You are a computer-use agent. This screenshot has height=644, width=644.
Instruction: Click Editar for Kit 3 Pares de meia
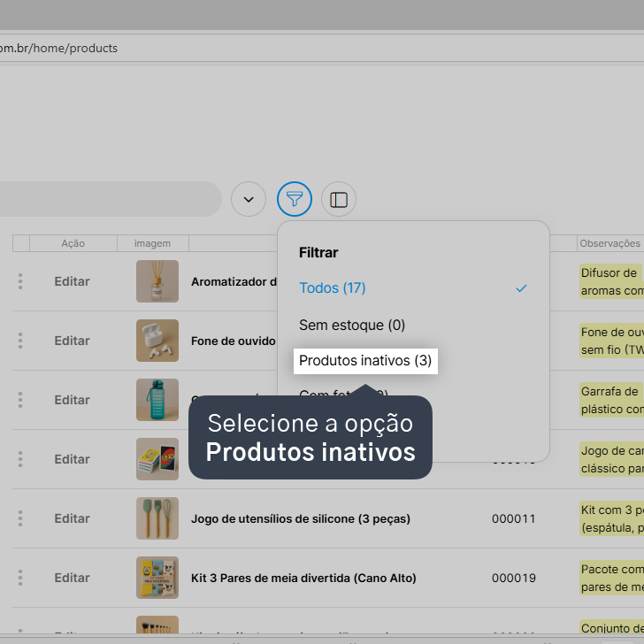(73, 578)
